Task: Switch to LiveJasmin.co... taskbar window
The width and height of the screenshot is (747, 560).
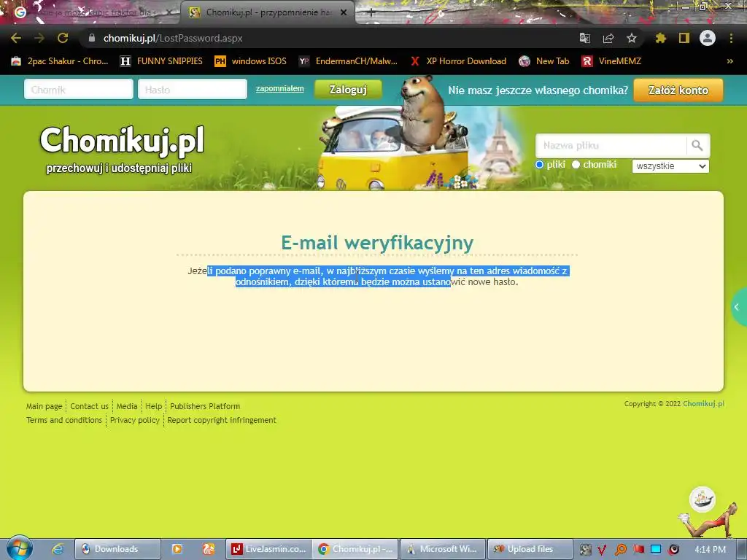Action: click(268, 549)
